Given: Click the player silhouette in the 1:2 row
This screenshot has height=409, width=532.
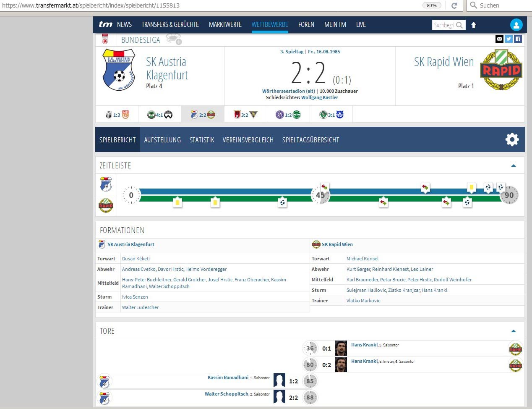Looking at the screenshot, I should pos(279,381).
